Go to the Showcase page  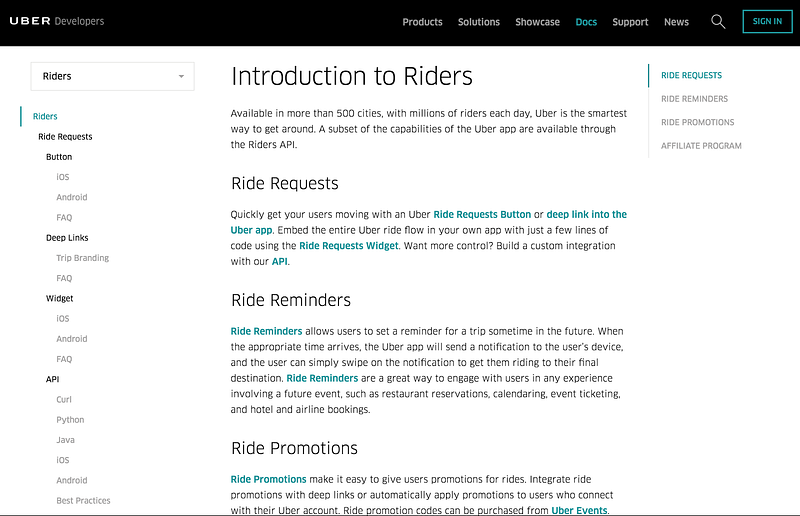click(x=537, y=22)
